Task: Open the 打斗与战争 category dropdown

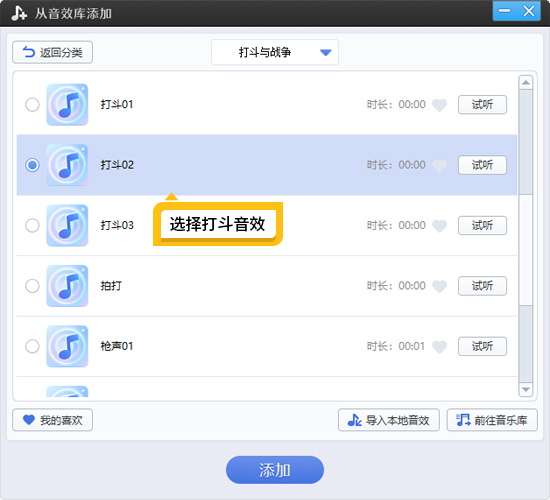Action: pyautogui.click(x=275, y=52)
